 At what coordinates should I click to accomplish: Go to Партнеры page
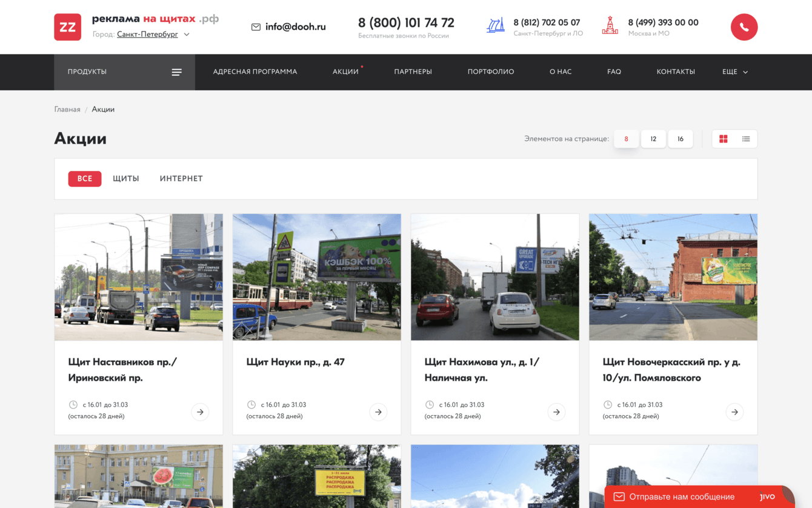click(x=413, y=72)
